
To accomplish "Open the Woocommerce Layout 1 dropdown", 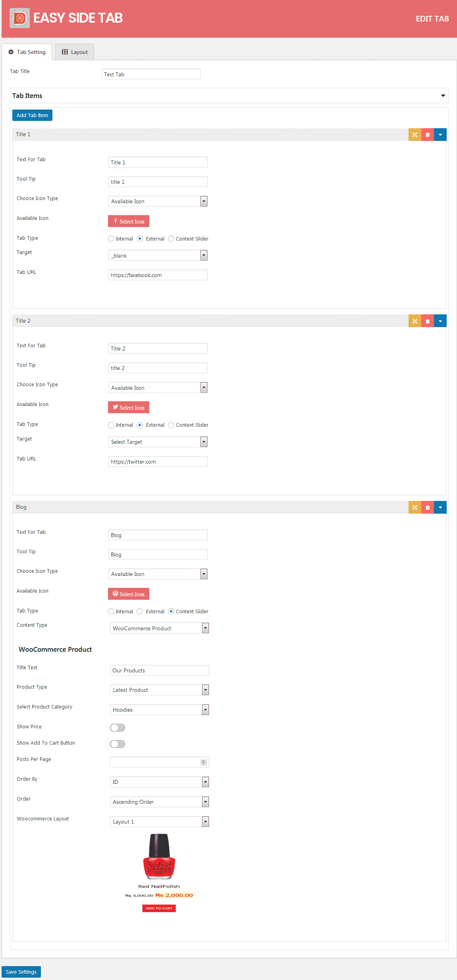I will 159,822.
